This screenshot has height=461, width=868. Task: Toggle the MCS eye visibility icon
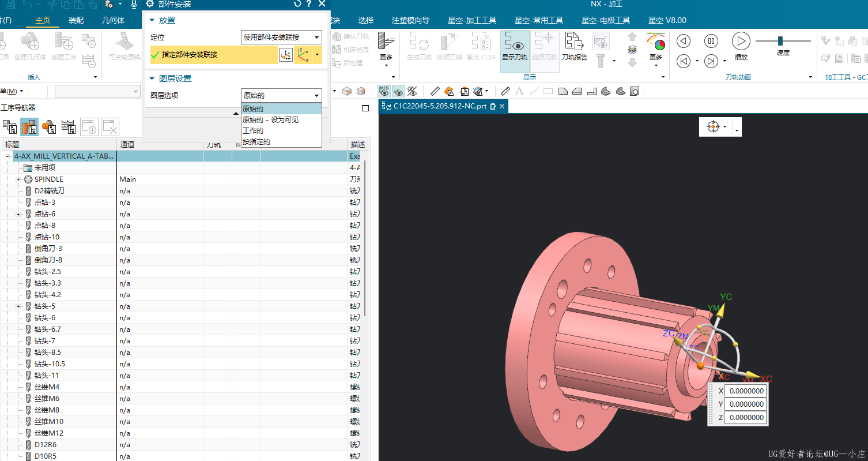(x=384, y=91)
